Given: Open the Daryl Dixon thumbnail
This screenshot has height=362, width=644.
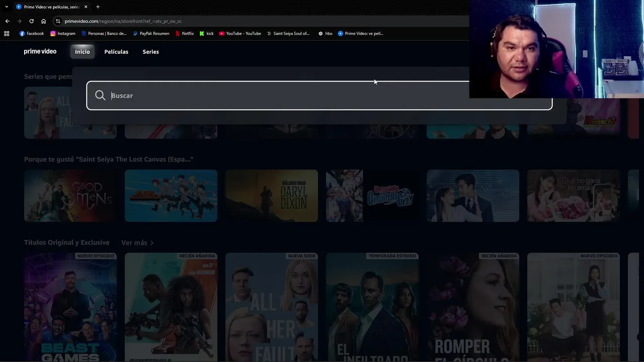Looking at the screenshot, I should tap(272, 196).
